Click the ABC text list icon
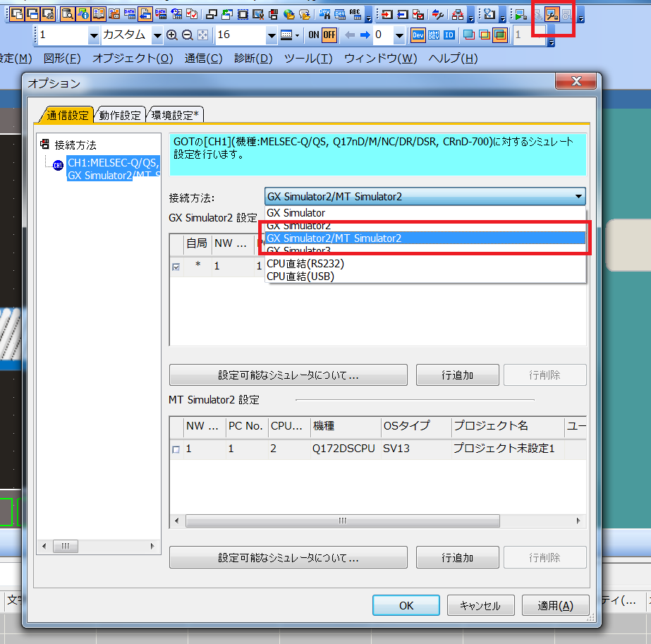The width and height of the screenshot is (651, 644). [355, 15]
